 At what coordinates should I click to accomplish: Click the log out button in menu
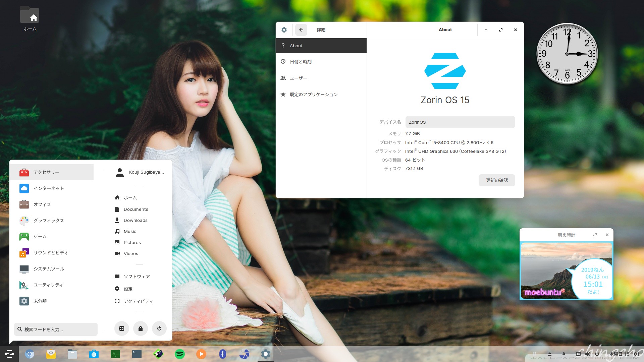point(122,328)
